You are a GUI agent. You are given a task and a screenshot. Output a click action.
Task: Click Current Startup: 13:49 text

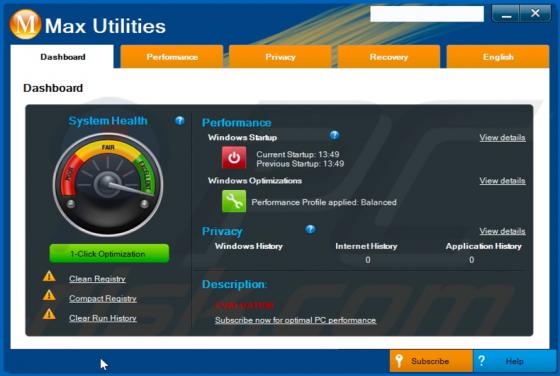(x=298, y=154)
